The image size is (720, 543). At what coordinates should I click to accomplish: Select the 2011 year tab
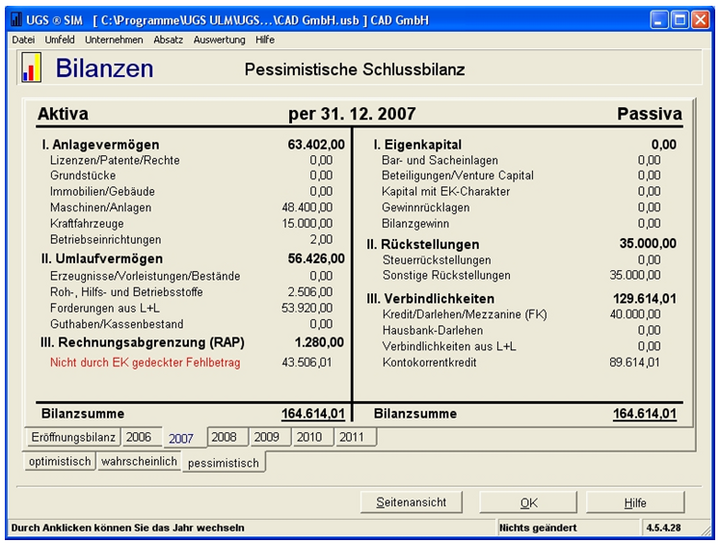354,437
